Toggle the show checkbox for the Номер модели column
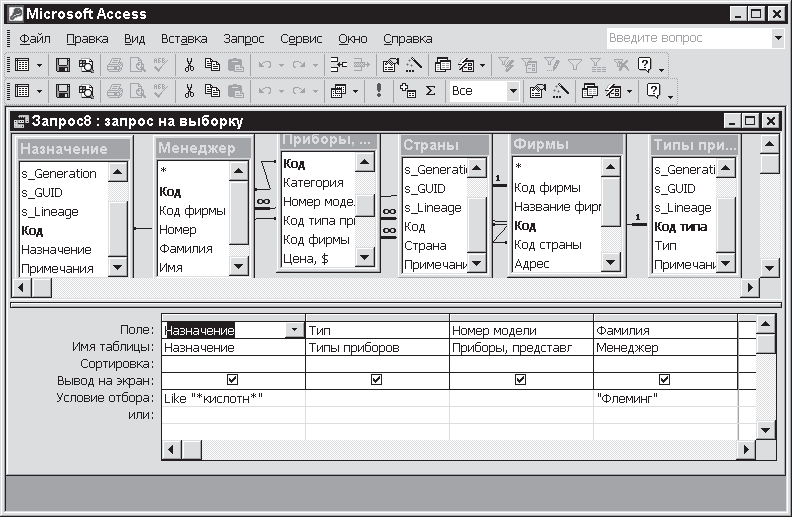 point(520,380)
